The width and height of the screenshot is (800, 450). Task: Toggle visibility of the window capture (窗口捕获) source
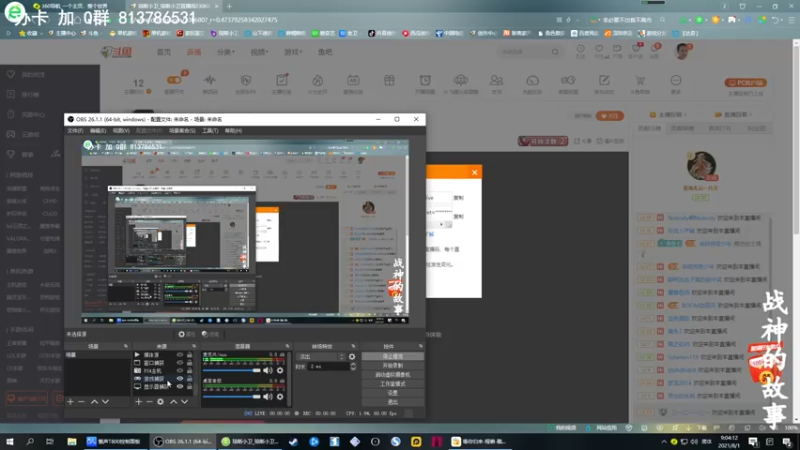180,363
